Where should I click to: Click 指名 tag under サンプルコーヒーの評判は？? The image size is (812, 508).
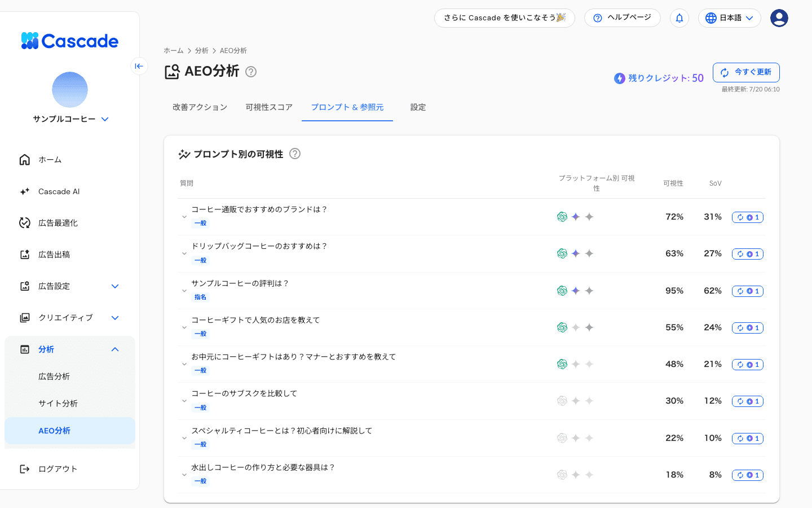(x=200, y=297)
